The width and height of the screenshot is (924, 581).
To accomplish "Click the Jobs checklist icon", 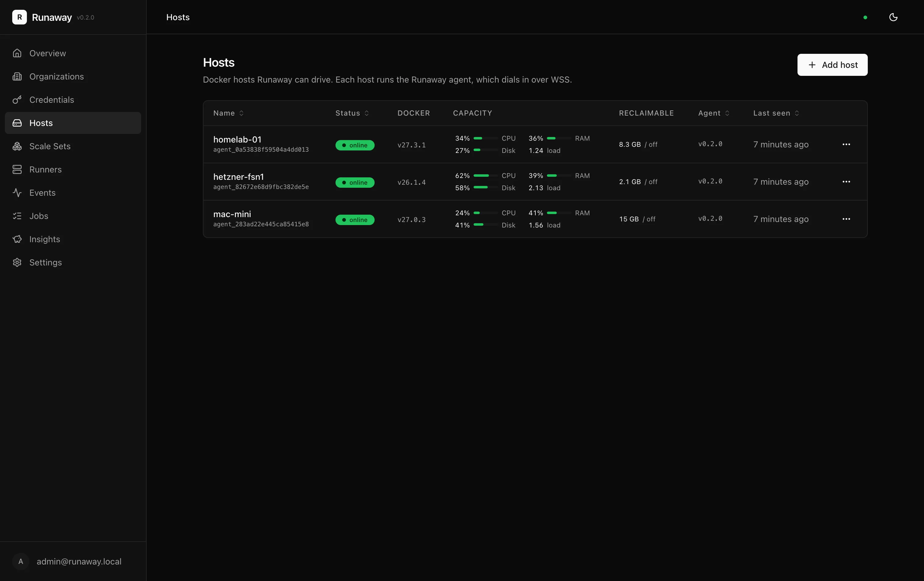I will (17, 216).
